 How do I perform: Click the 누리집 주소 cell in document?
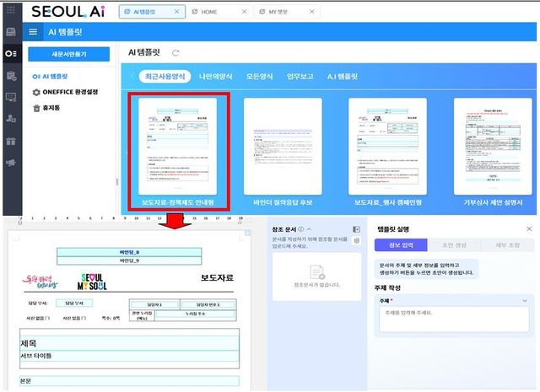pos(195,314)
